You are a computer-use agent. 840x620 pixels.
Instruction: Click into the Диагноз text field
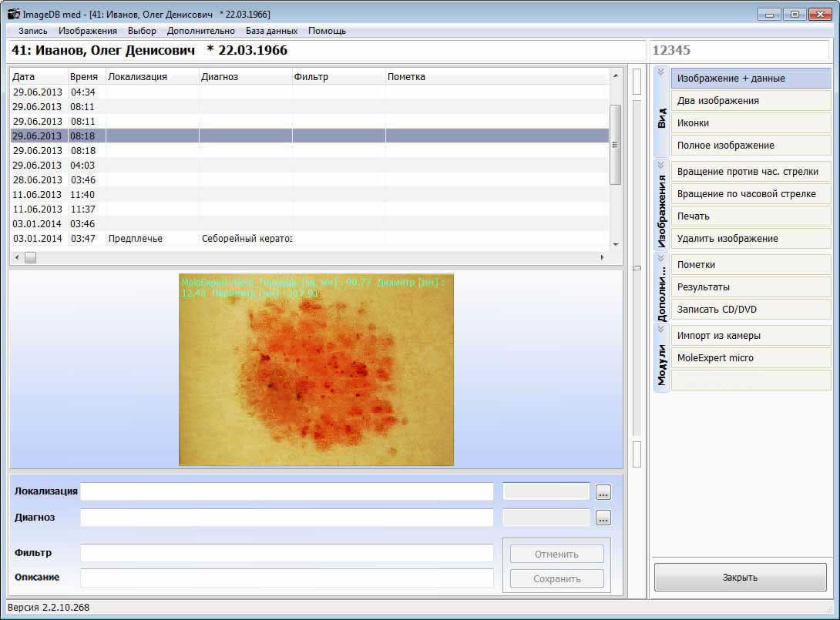point(287,518)
